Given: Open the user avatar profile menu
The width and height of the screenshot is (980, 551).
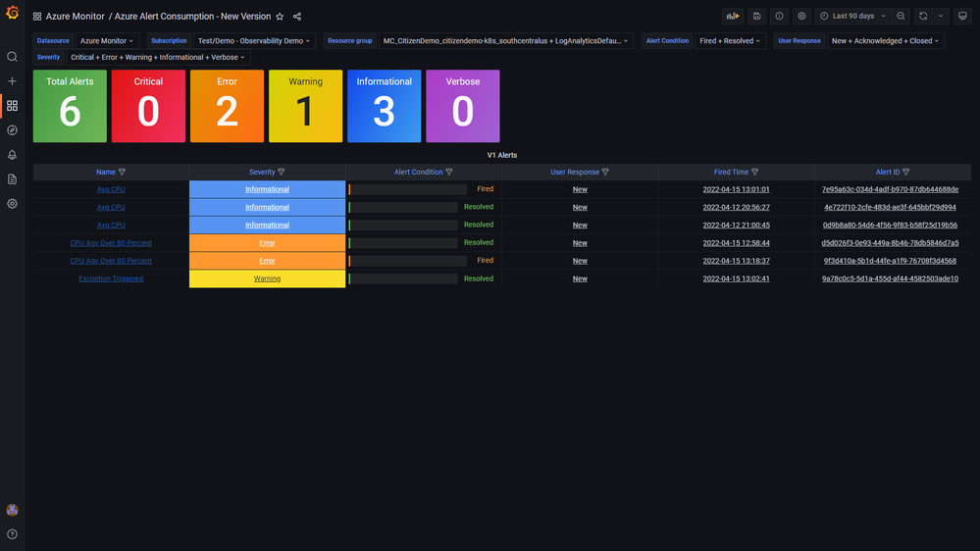Looking at the screenshot, I should coord(12,510).
